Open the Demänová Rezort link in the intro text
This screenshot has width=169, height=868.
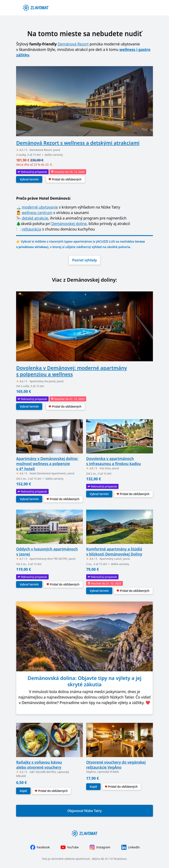pyautogui.click(x=73, y=44)
